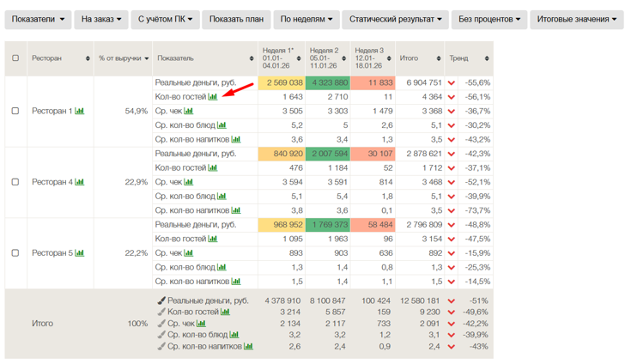
Task: Tick the Ресторан 1 row checkbox
Action: [15, 111]
